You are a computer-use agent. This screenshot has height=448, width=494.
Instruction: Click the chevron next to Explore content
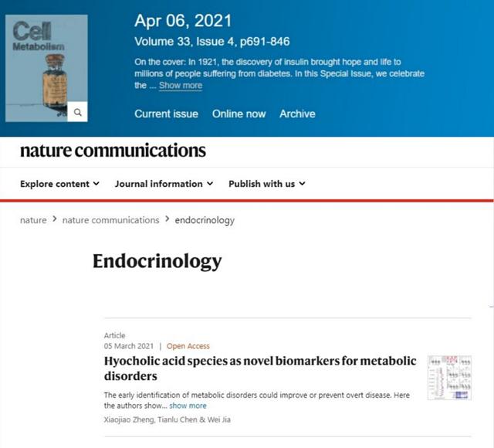(x=96, y=184)
